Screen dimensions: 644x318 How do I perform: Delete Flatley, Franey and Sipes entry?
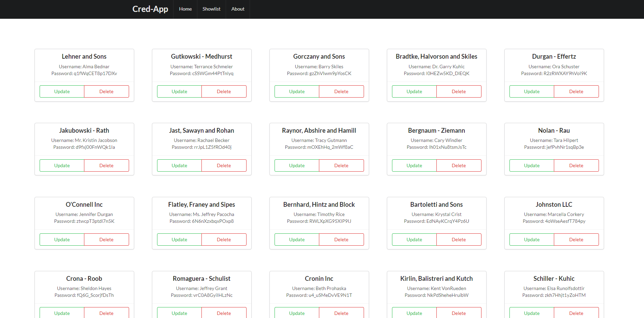224,239
